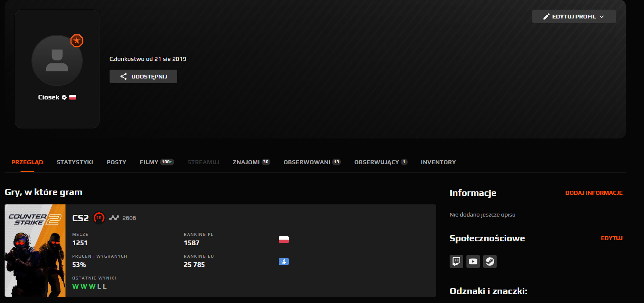Click the EU flag in ranking EU row

[284, 261]
